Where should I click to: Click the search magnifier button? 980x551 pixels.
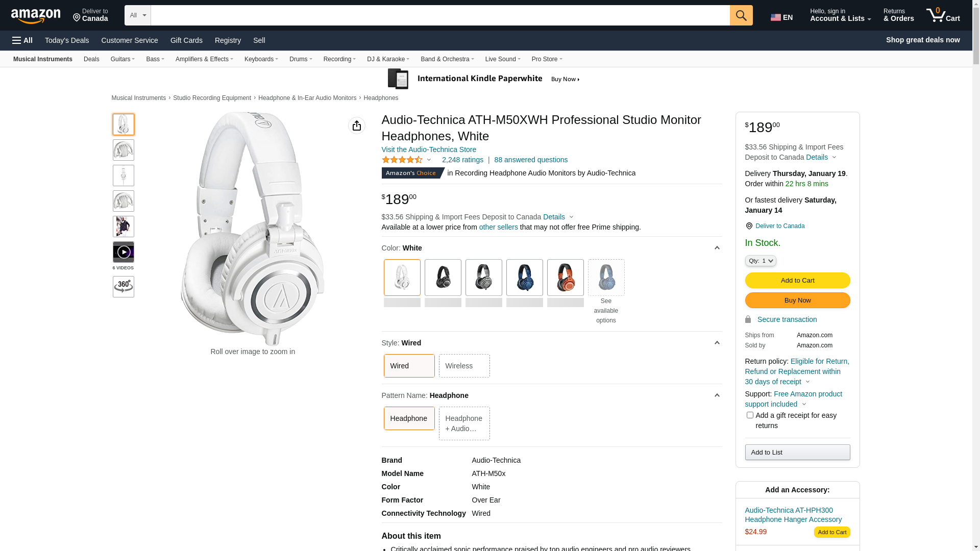click(741, 15)
